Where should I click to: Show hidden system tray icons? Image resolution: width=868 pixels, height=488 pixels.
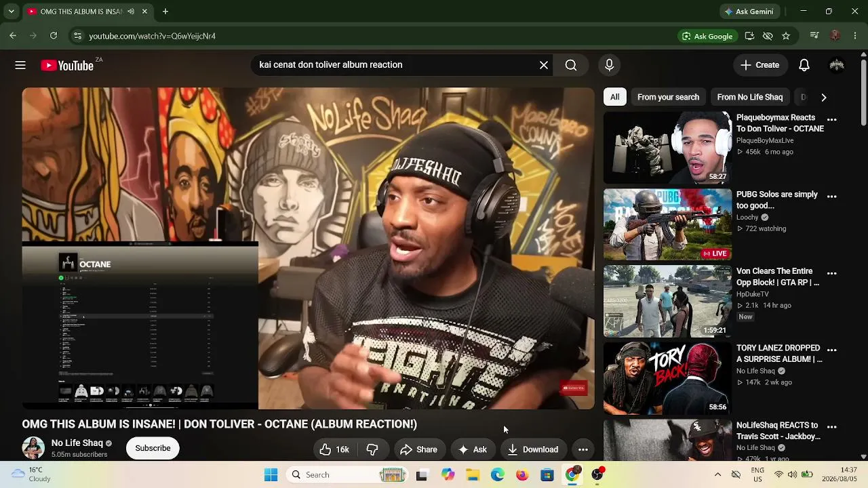717,474
